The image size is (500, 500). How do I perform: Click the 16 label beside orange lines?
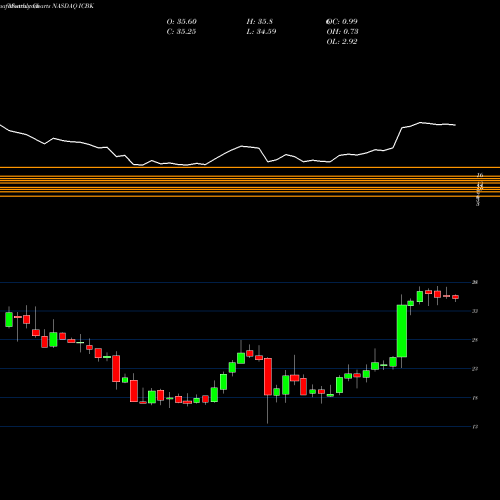click(480, 175)
